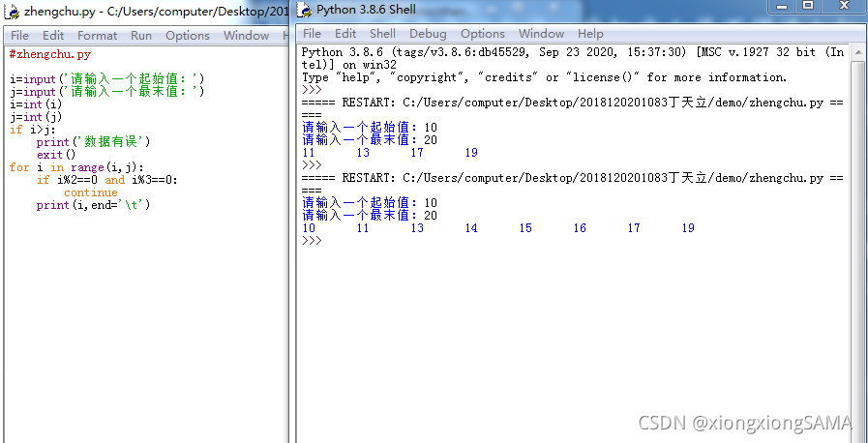Place cursor on 'j=int(j)' line
Viewport: 868px width, 443px height.
click(36, 117)
